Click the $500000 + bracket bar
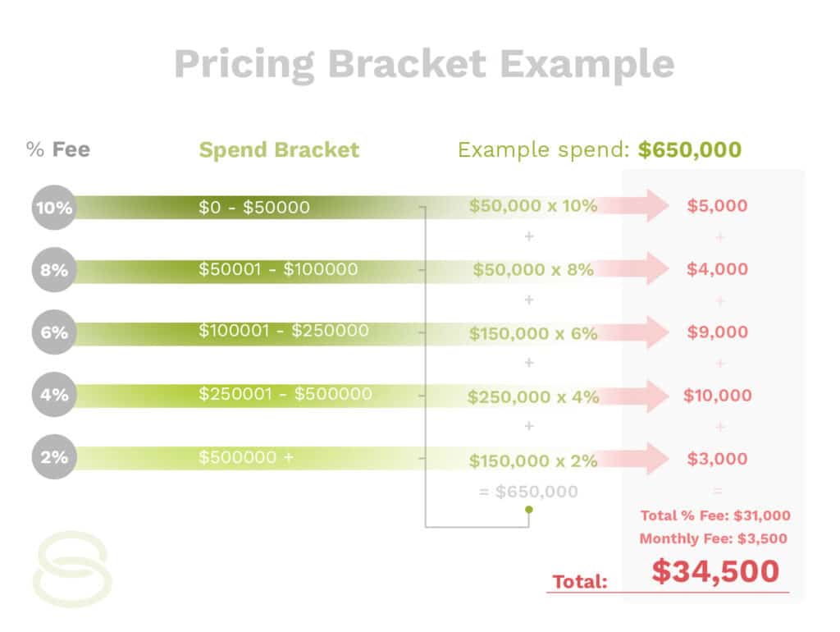 252,458
